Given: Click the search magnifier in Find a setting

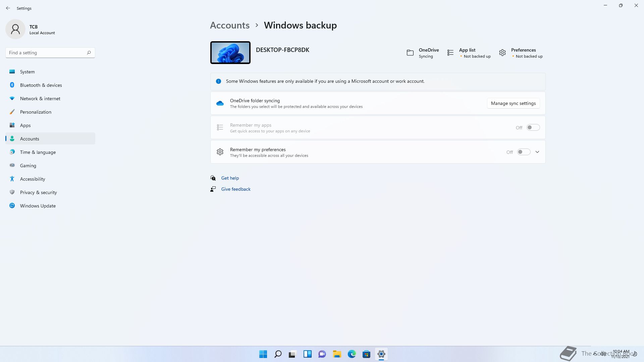Looking at the screenshot, I should [x=89, y=53].
